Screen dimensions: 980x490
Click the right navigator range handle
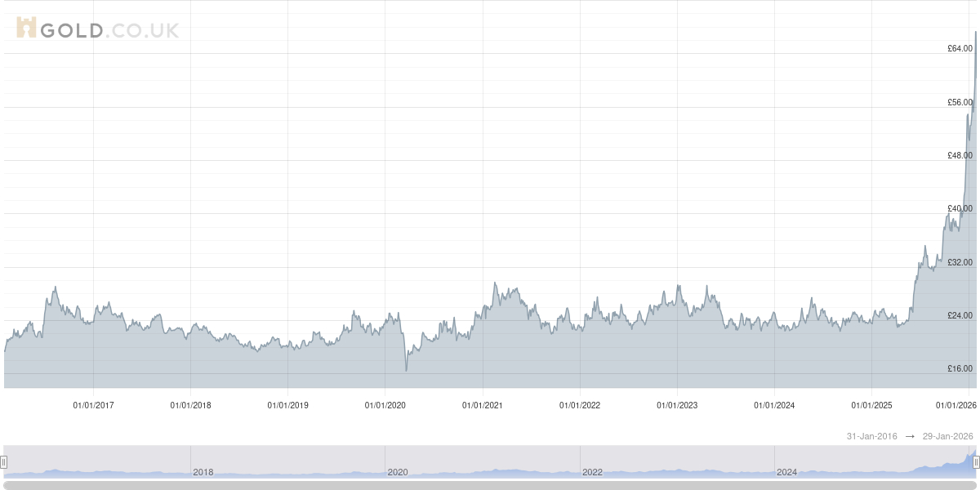[976, 462]
